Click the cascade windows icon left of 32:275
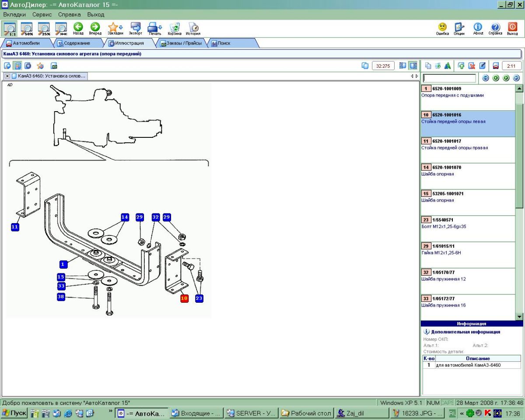The width and height of the screenshot is (525, 420). [x=365, y=66]
